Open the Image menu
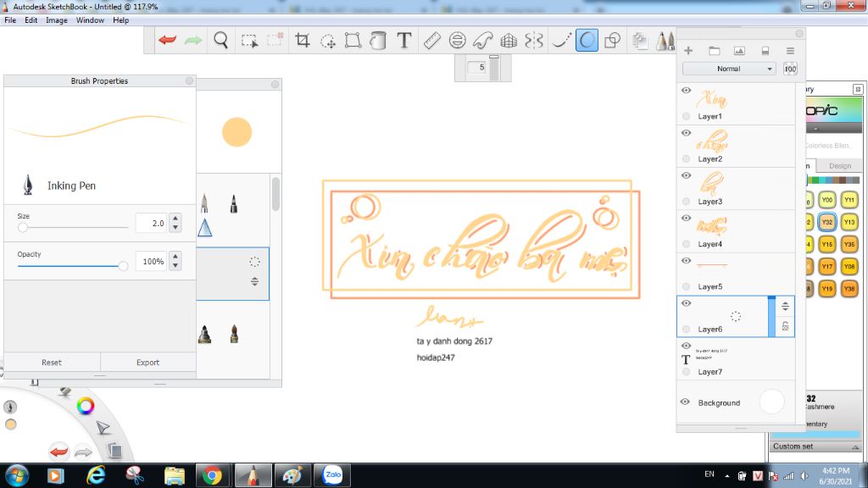The width and height of the screenshot is (868, 488). [57, 20]
